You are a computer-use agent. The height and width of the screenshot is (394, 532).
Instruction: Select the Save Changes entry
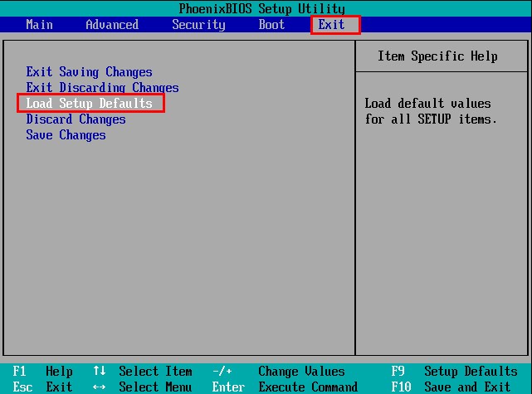pyautogui.click(x=66, y=135)
